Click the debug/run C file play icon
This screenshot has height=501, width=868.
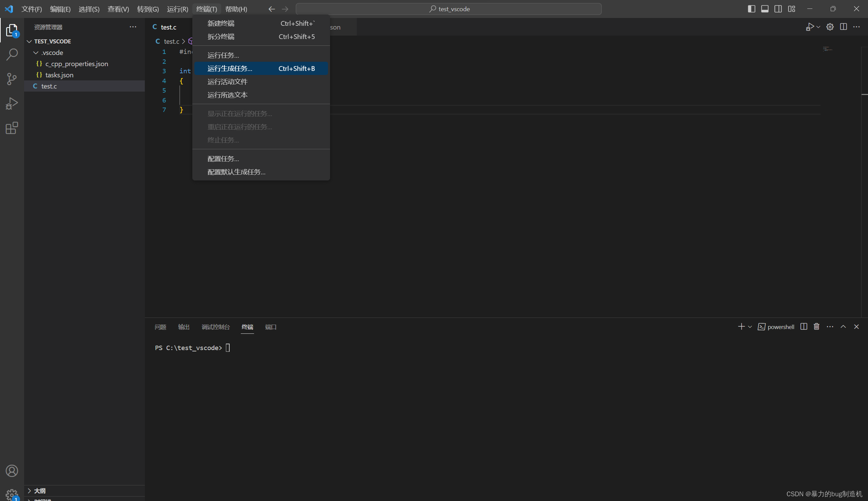[810, 27]
